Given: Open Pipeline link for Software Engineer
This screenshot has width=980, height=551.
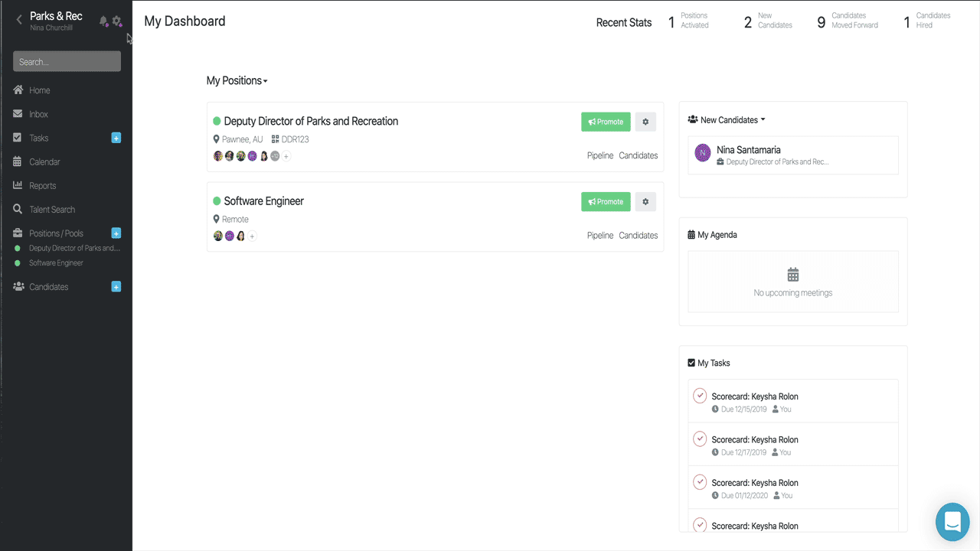Looking at the screenshot, I should [x=600, y=236].
